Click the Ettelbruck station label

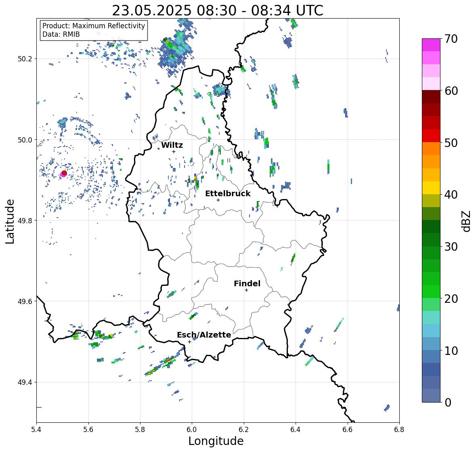(228, 194)
